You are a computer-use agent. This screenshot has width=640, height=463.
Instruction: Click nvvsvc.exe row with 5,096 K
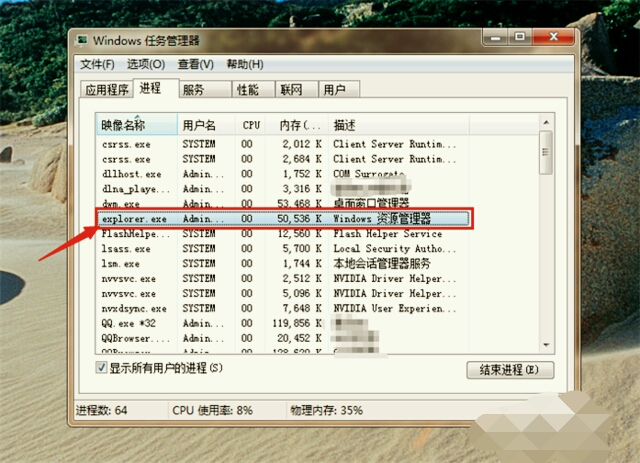pos(283,294)
